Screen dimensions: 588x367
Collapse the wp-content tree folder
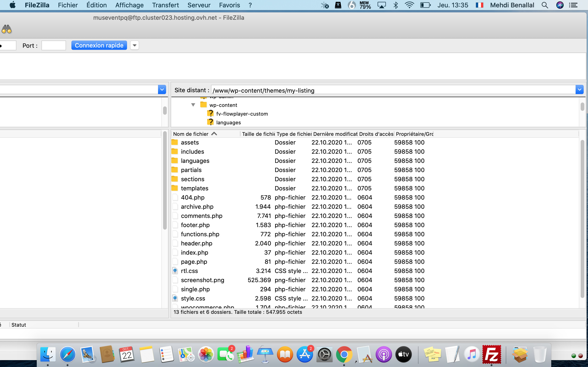click(x=193, y=105)
